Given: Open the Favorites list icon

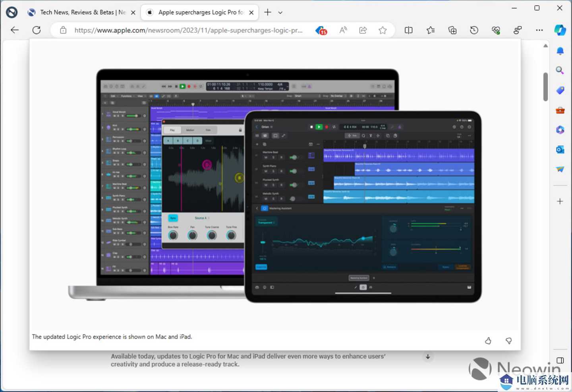Looking at the screenshot, I should point(431,30).
